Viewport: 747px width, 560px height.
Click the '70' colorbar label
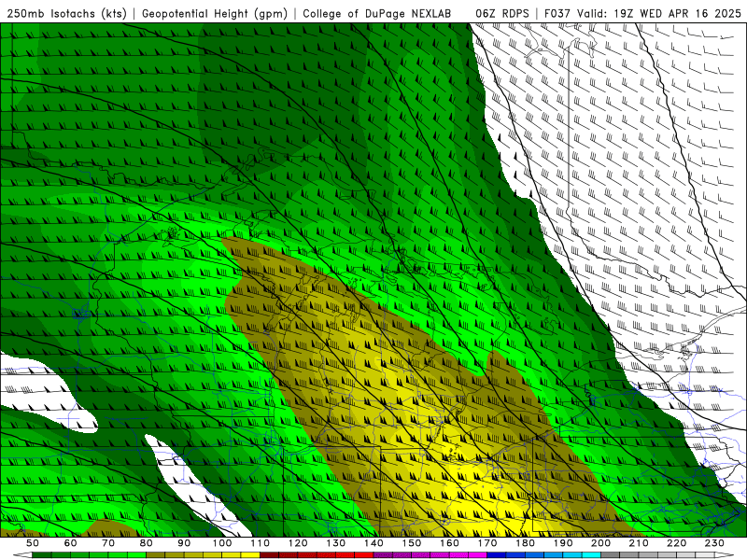pos(108,543)
